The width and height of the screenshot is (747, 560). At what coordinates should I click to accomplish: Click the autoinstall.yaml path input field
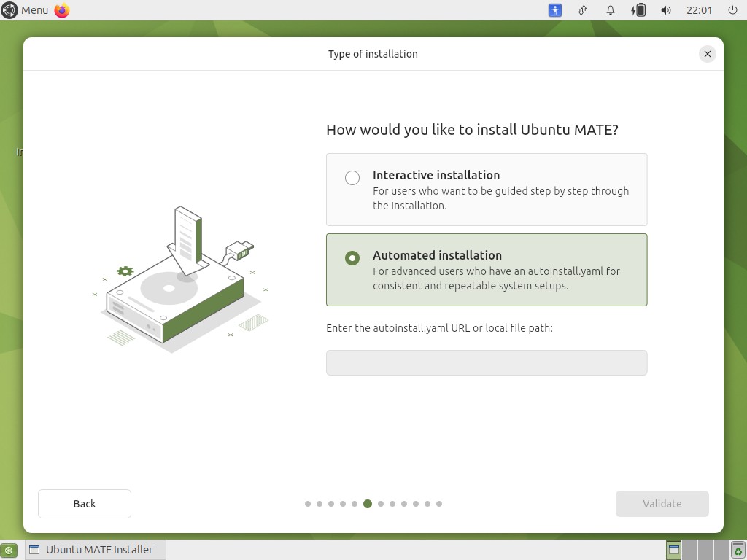[487, 362]
